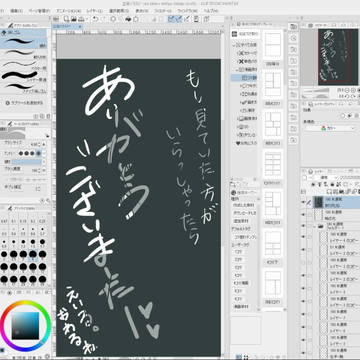Open the heart-marked お気に入り materials folder

click(247, 143)
